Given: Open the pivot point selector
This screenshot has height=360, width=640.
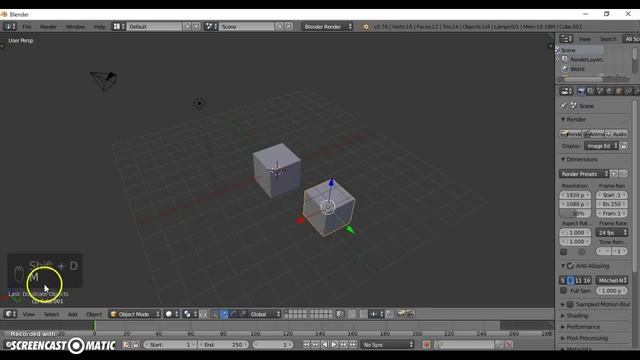Looking at the screenshot, I should tap(190, 314).
